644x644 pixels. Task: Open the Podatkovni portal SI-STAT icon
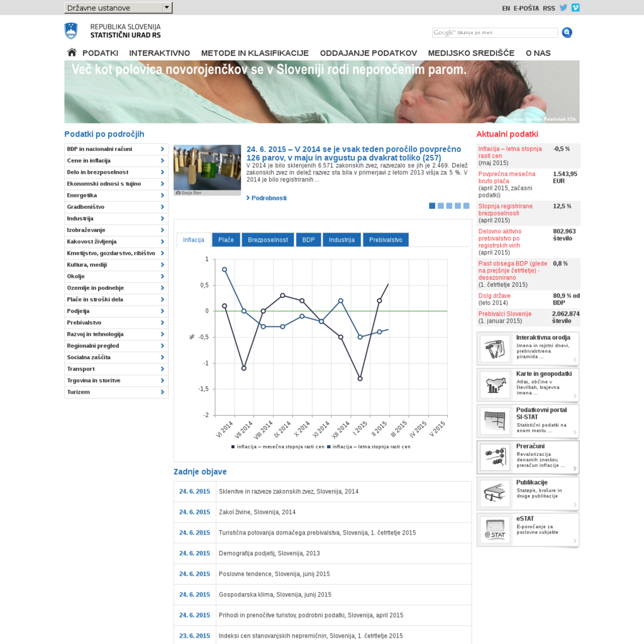pos(494,421)
